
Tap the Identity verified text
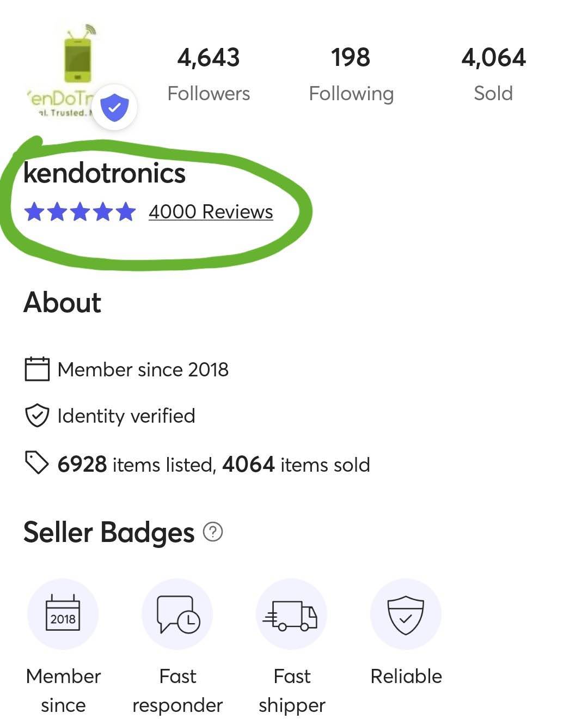[126, 416]
